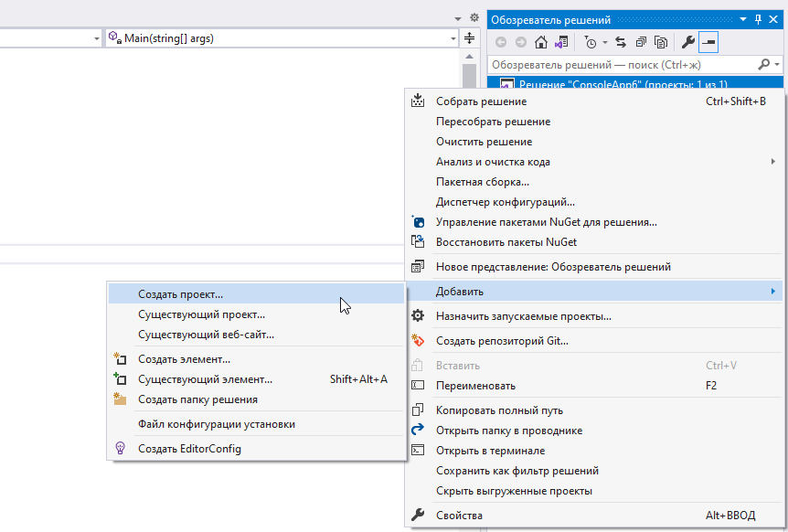Click the Show All Files icon
This screenshot has width=788, height=532.
point(660,42)
